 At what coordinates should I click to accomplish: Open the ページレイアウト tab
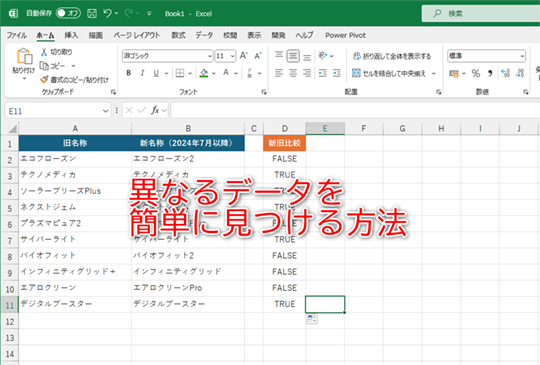(x=137, y=35)
